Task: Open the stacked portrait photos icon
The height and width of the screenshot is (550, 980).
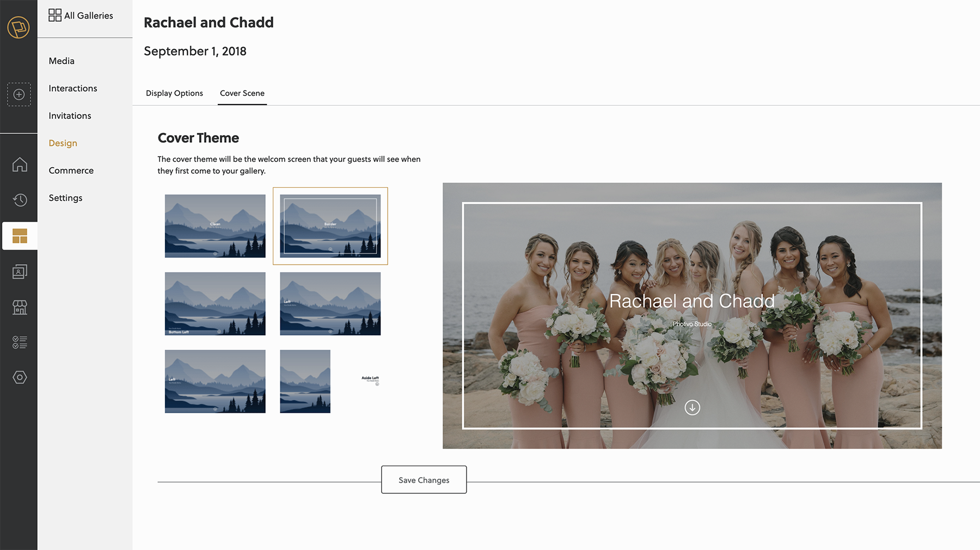Action: (x=20, y=272)
